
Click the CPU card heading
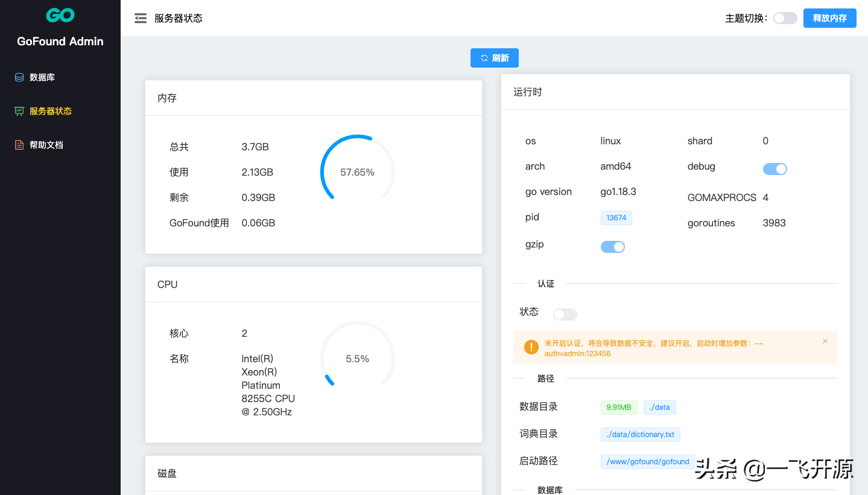tap(168, 284)
